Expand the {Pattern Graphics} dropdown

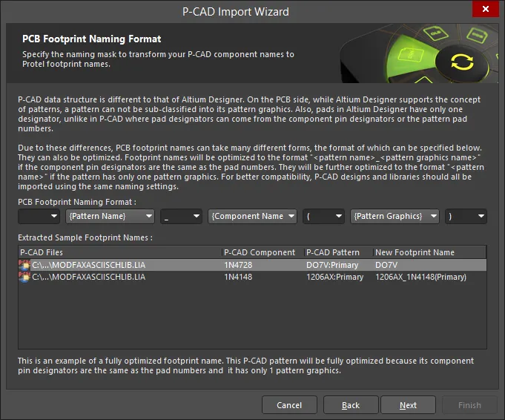click(x=395, y=216)
